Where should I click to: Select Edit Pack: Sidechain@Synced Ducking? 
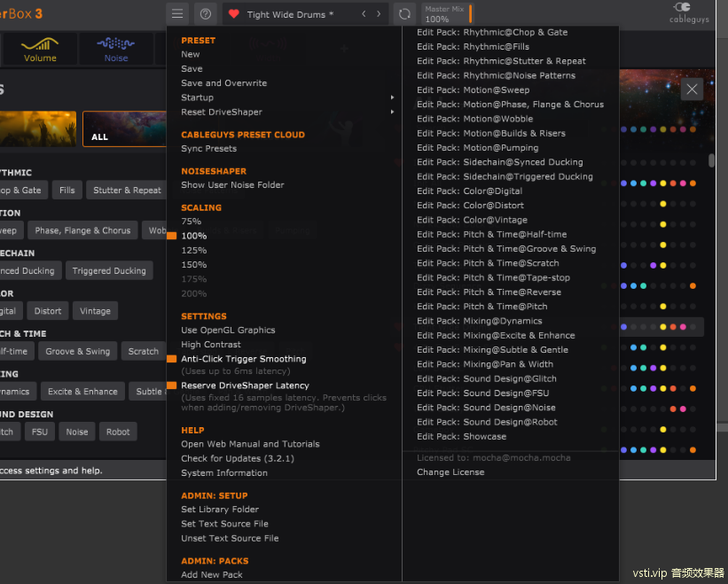500,162
